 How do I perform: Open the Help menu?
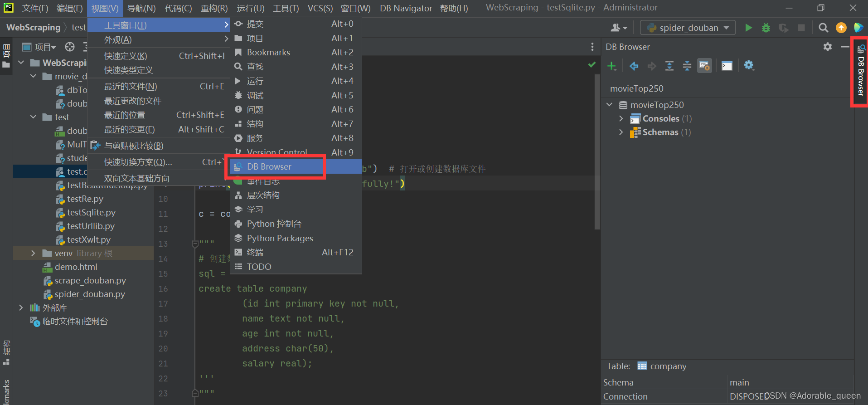(454, 8)
